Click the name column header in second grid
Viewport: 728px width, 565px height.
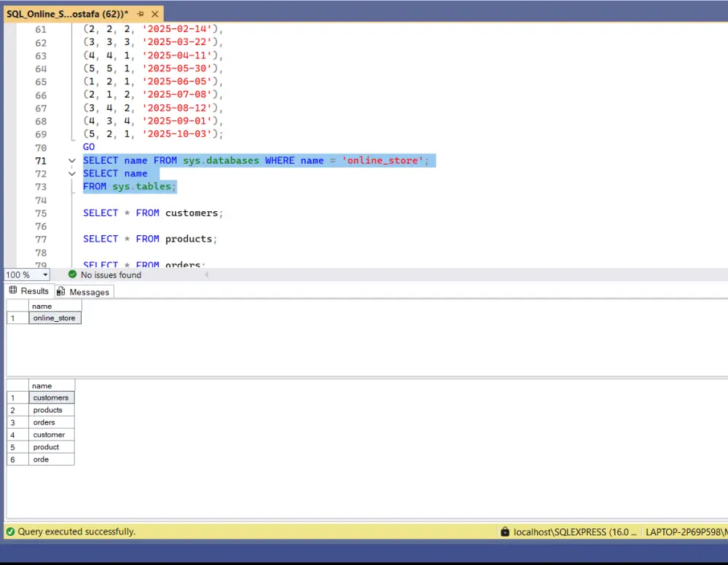coord(51,385)
